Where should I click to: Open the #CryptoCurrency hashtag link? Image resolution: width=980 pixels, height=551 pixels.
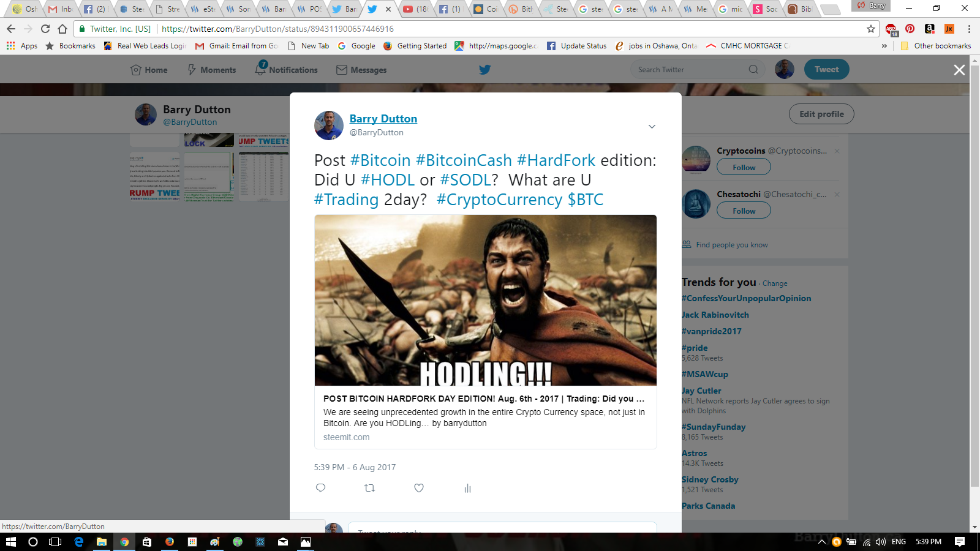pos(499,200)
